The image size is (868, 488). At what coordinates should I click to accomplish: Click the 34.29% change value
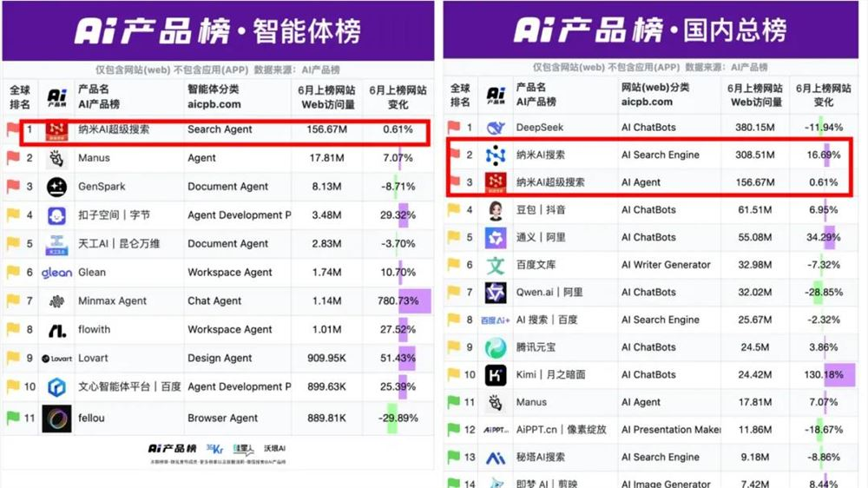coord(824,238)
